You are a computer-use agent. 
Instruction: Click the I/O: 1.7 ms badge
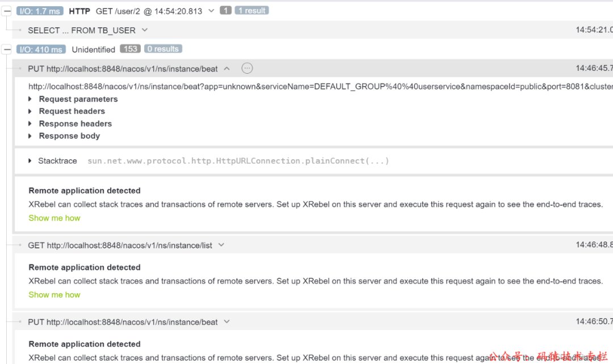coord(40,11)
